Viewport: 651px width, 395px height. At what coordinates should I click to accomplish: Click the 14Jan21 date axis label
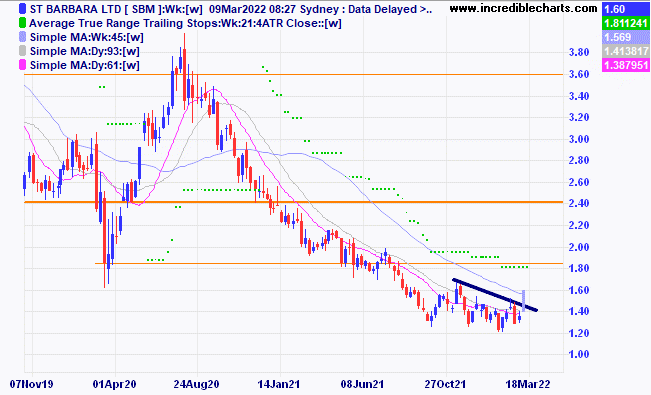(279, 384)
